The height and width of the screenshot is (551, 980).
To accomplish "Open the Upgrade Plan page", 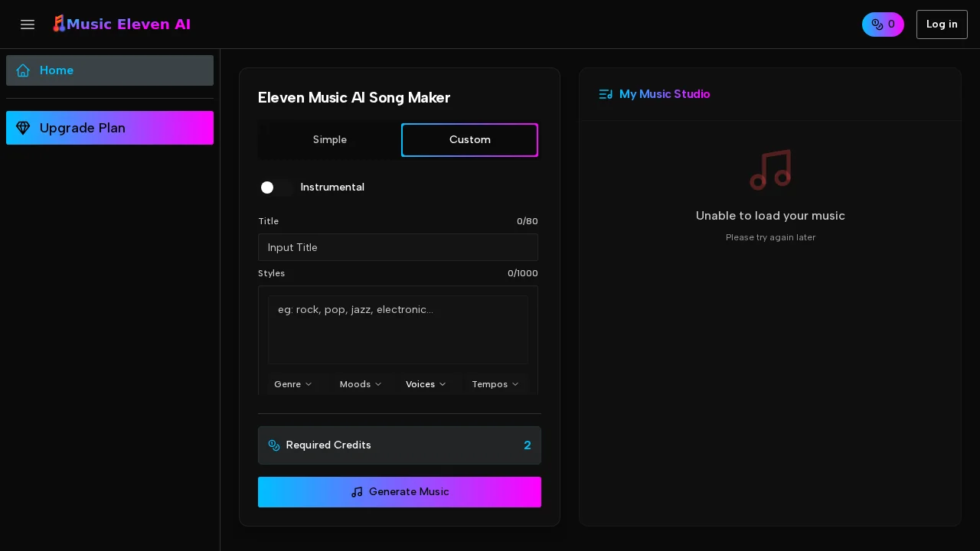I will tap(109, 128).
